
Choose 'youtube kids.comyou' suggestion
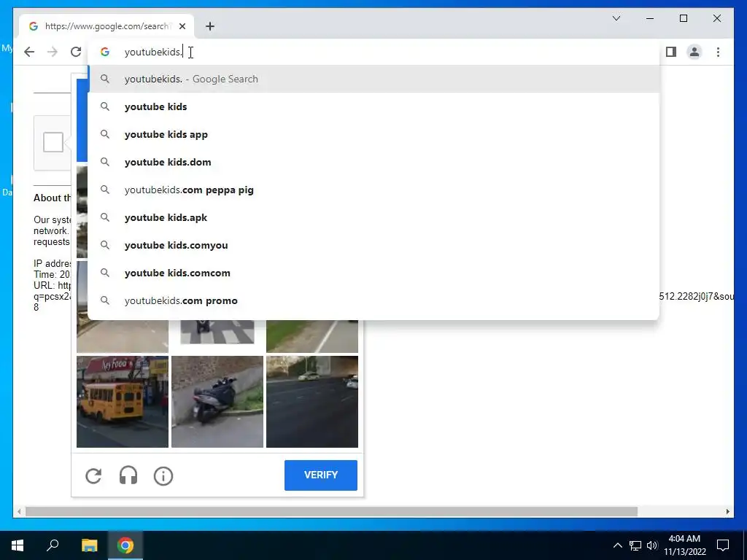tap(374, 245)
